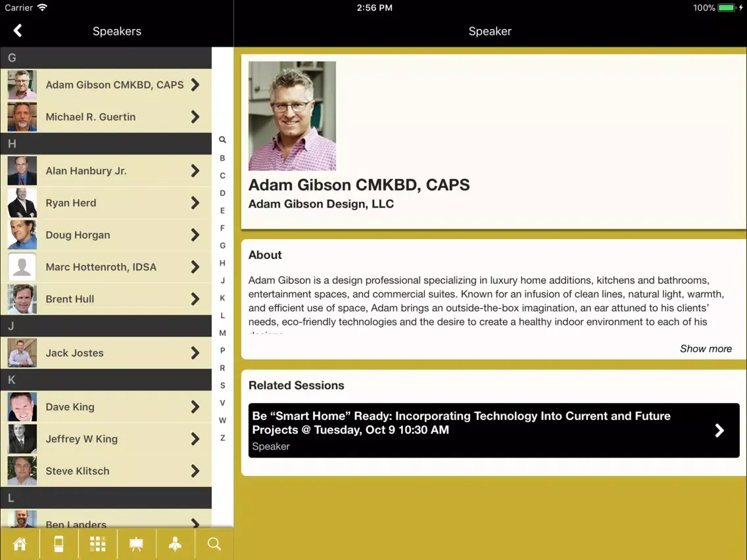This screenshot has width=747, height=560.
Task: Open chevron for Ryan Herd row
Action: point(195,203)
